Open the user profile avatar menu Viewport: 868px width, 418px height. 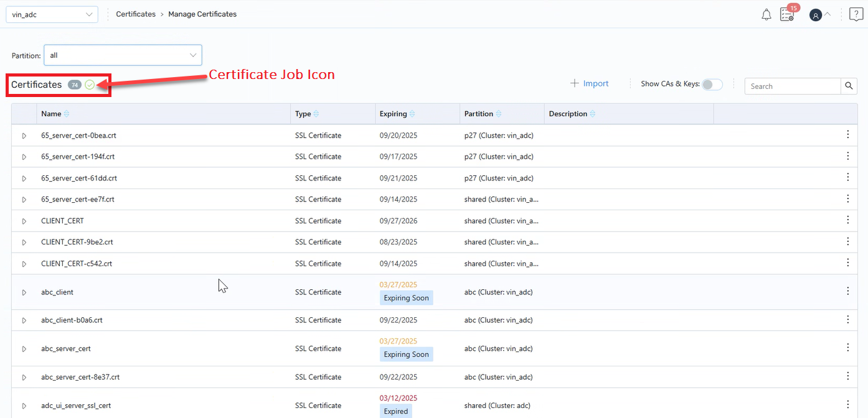[x=816, y=15]
